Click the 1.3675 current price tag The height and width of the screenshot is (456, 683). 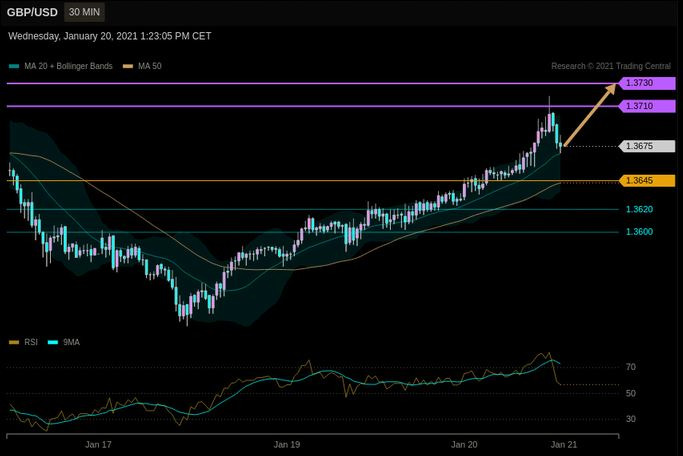(647, 146)
